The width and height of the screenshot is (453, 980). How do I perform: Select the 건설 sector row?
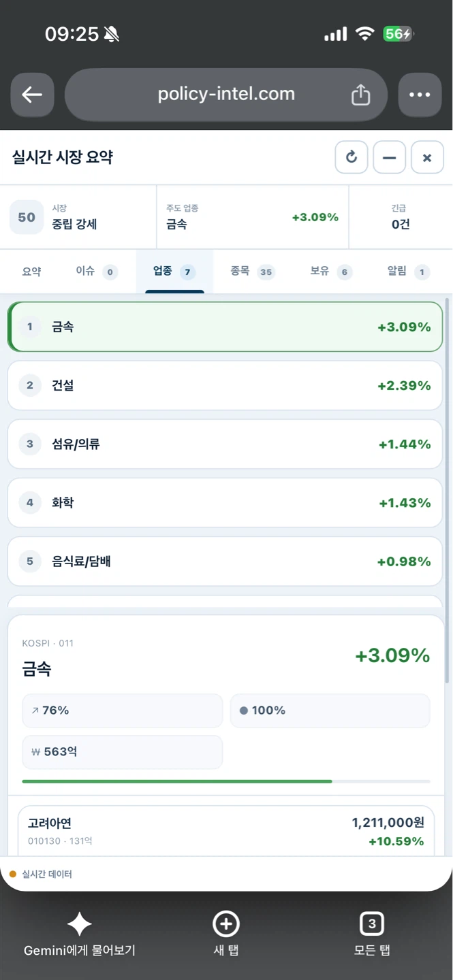tap(225, 385)
